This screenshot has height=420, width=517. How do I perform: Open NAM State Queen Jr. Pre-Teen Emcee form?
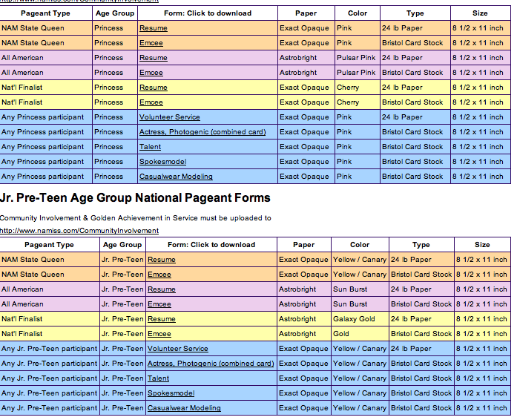[x=159, y=275]
